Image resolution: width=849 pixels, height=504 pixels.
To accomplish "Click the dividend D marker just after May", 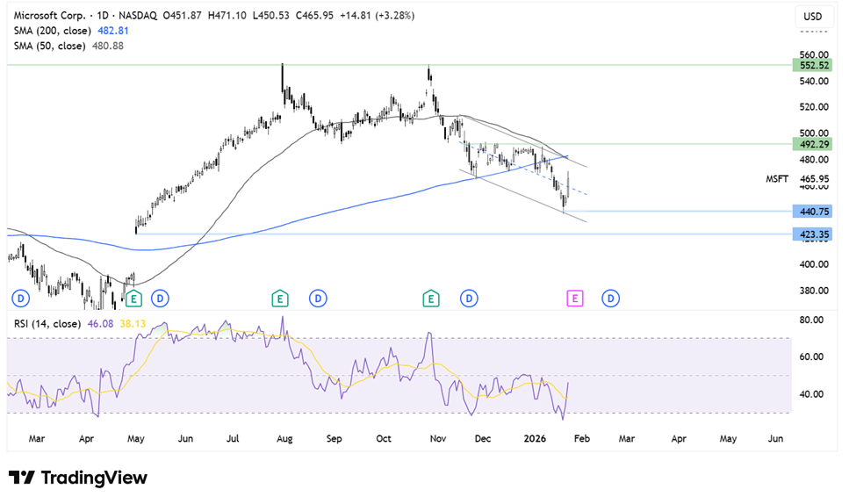I will coord(160,299).
